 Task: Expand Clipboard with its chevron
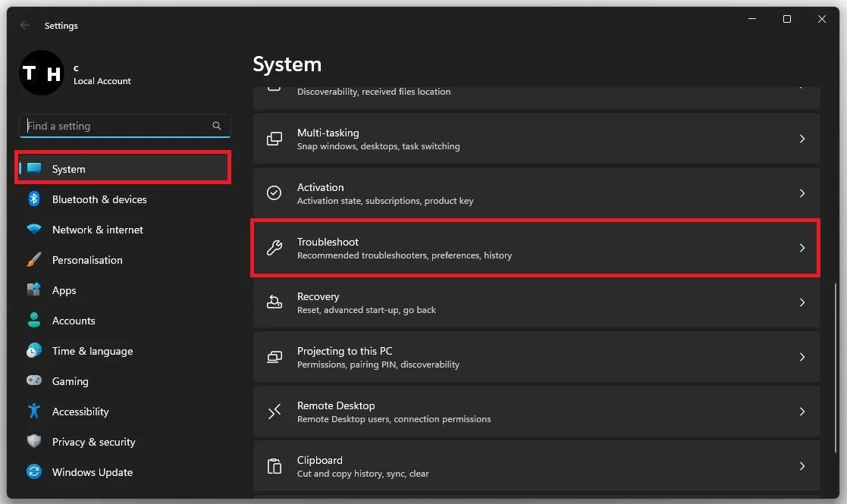802,465
